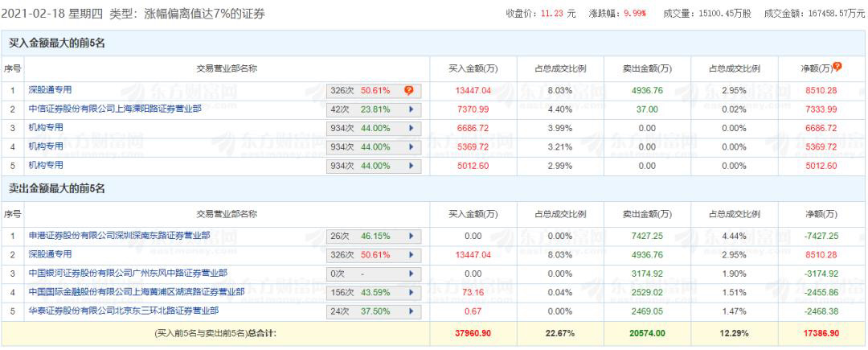Click the 成交金额 167458.57万元 text
Viewport: 868px width, 350px height.
tap(814, 14)
